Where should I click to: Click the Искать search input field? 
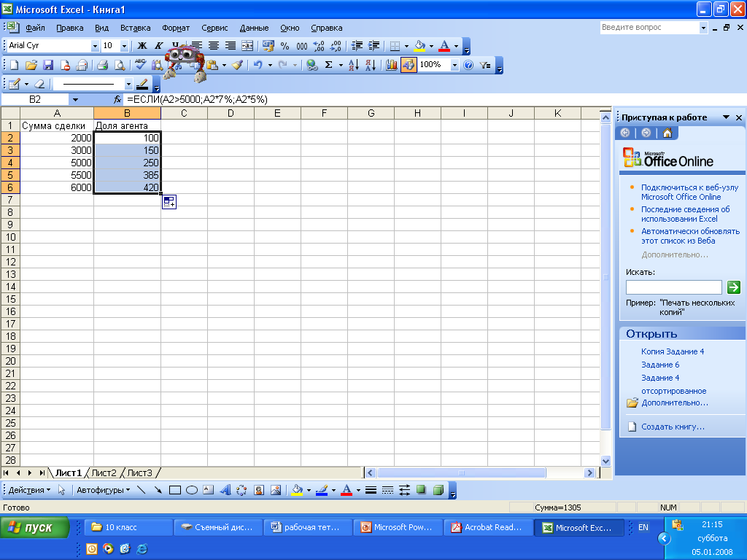point(673,287)
